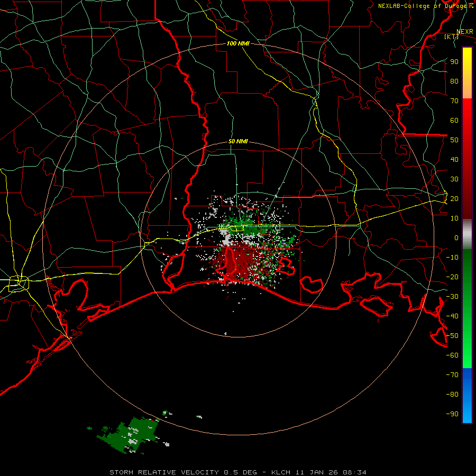Click the NEXR label above the scale
Image resolution: width=476 pixels, height=476 pixels.
(465, 32)
